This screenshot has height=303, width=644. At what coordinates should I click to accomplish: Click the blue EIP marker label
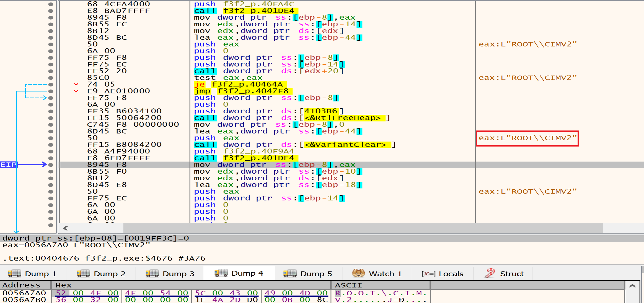9,165
